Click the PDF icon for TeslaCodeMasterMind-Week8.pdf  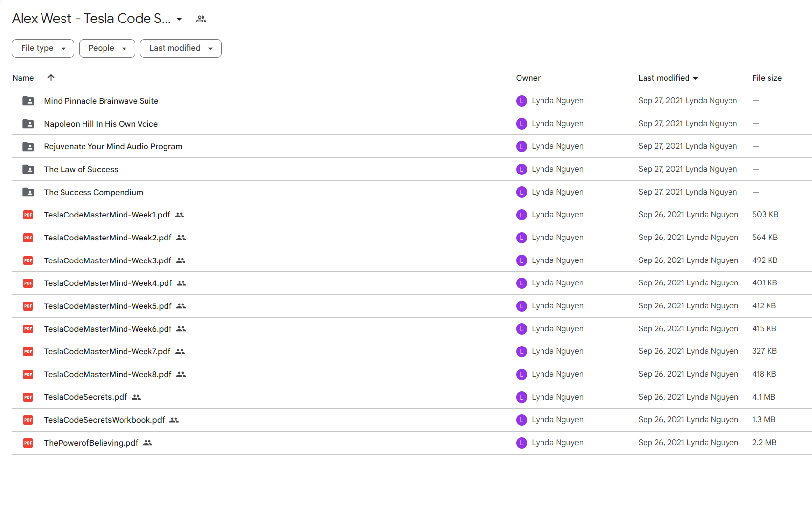(28, 374)
